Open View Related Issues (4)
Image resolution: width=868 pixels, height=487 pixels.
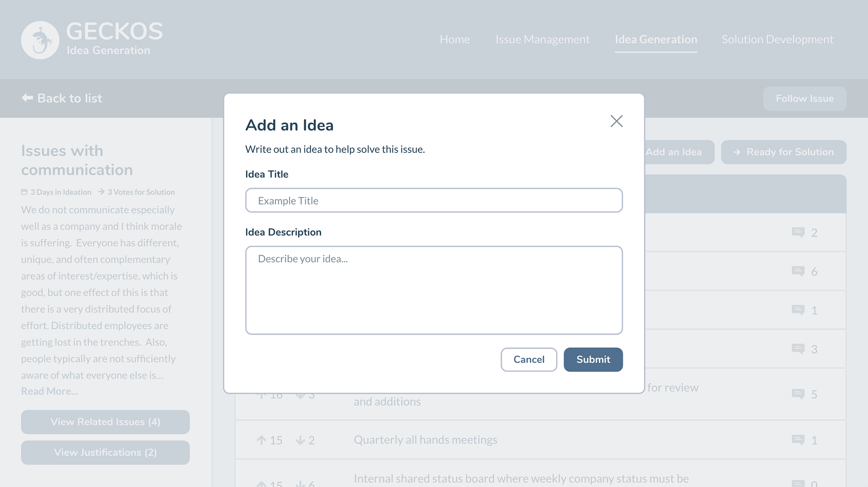[105, 422]
